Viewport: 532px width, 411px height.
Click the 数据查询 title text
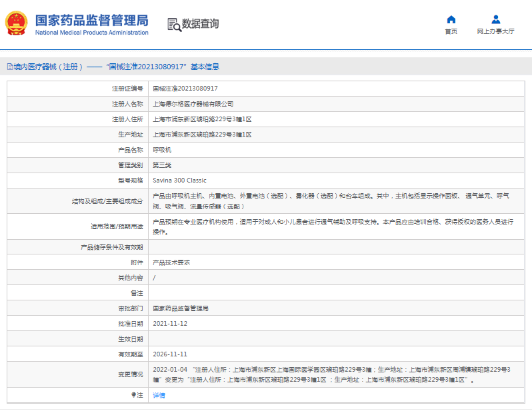coord(200,24)
